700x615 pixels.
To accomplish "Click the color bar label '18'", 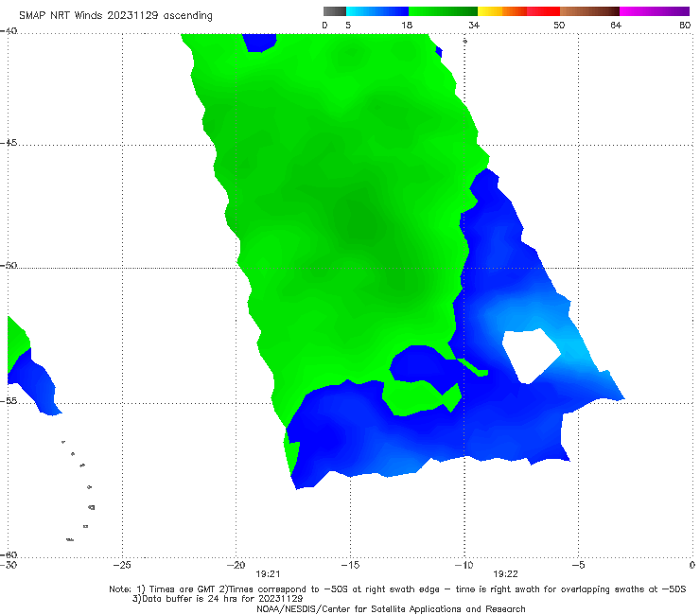I will click(407, 25).
